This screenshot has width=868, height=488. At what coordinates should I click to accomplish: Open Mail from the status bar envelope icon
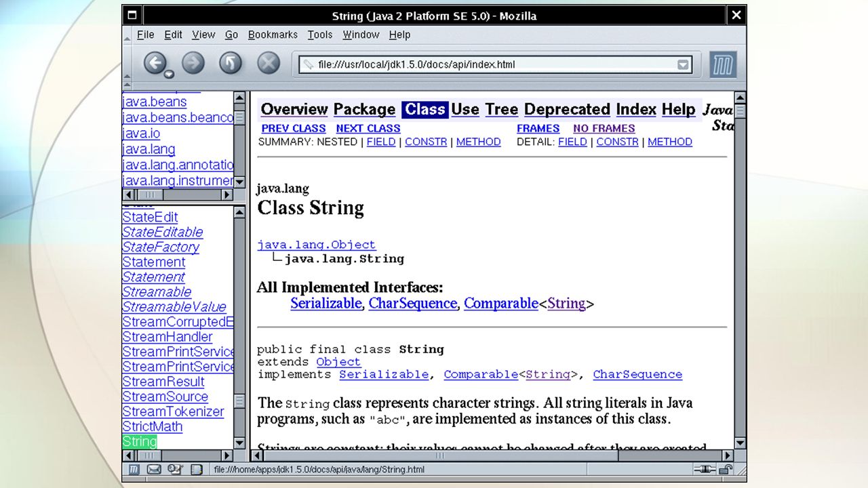154,469
